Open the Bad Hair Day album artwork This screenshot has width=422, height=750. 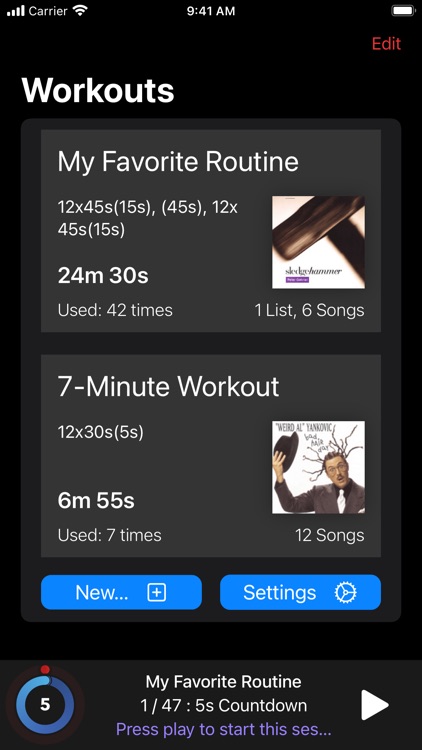[x=318, y=467]
